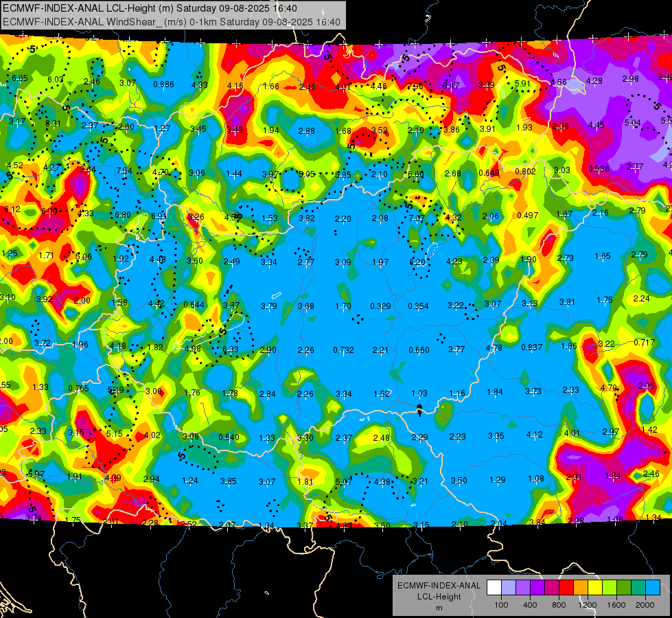Select the red swatch in the LCL-Height legend
The width and height of the screenshot is (672, 618).
click(x=566, y=588)
